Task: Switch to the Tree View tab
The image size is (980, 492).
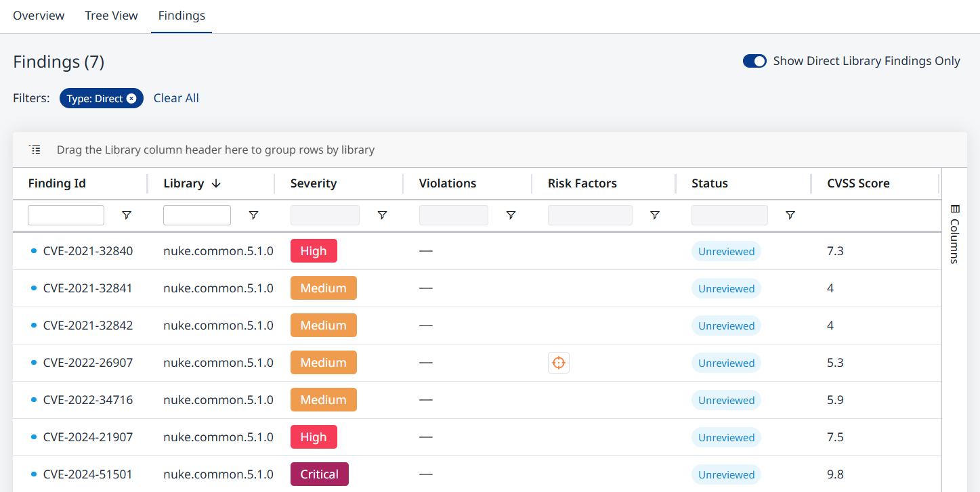Action: click(111, 16)
